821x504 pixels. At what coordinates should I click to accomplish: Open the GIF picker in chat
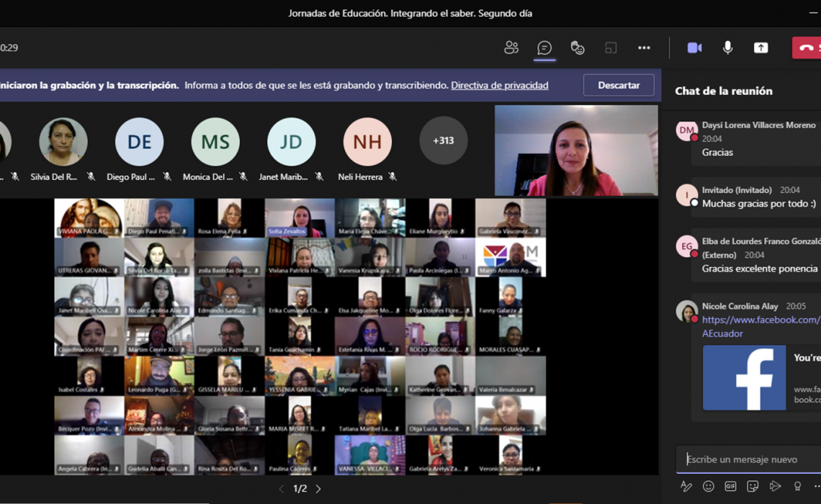pos(730,486)
